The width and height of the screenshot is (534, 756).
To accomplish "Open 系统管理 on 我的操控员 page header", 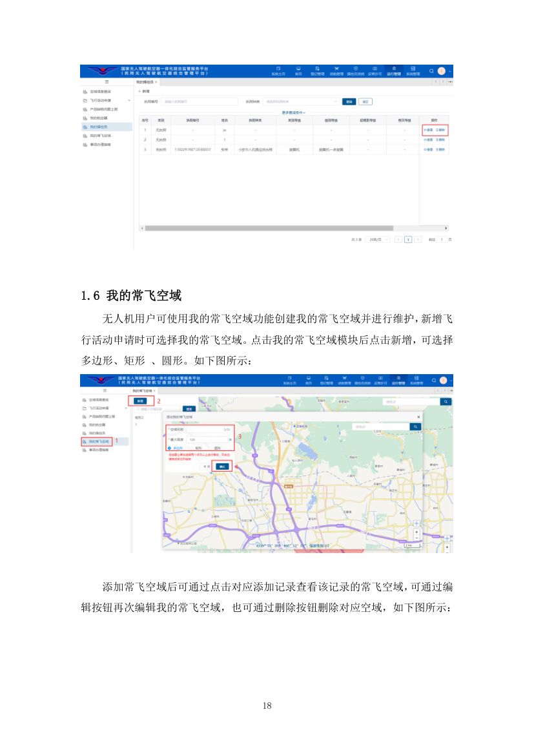I will coord(413,71).
